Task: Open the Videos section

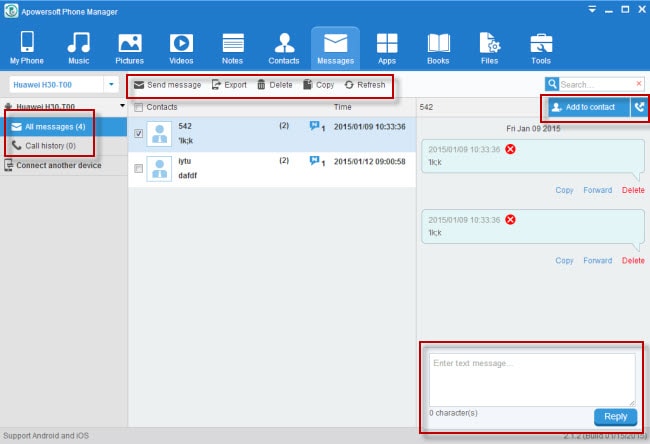Action: 181,47
